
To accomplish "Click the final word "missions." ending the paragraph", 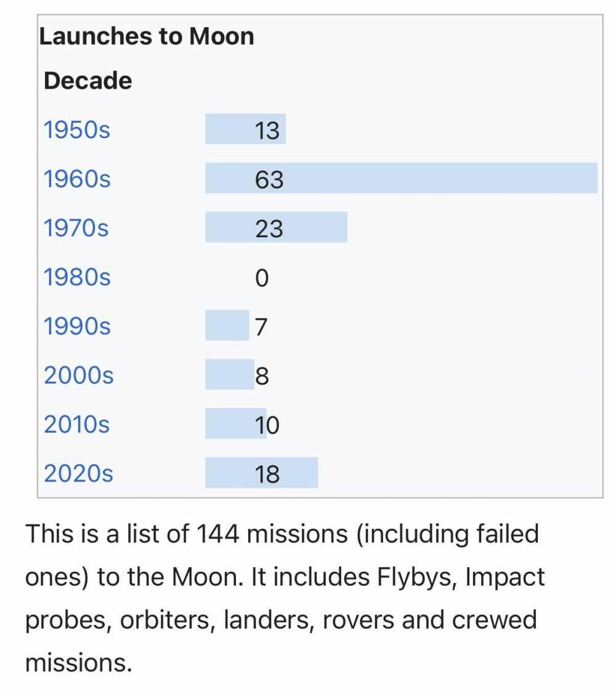I will [x=78, y=663].
